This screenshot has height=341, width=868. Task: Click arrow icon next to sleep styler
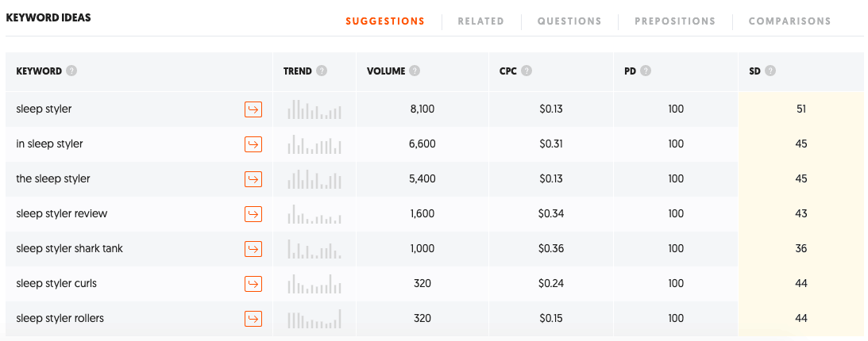253,109
